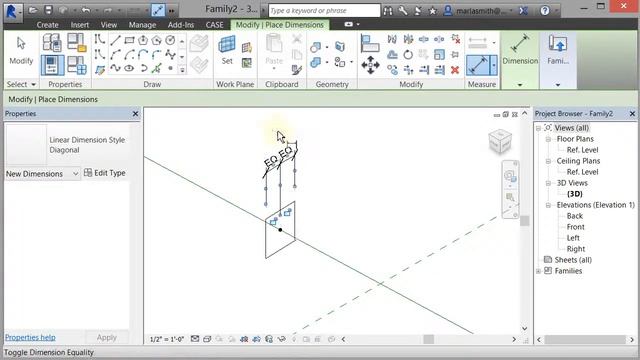This screenshot has width=640, height=360.
Task: Toggle Temporary Hide/Isolate glasses icon
Action: (281, 339)
